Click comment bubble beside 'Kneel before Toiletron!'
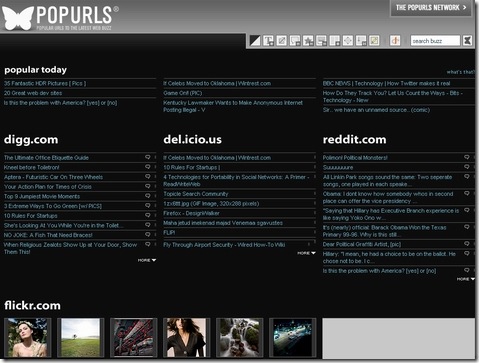The height and width of the screenshot is (363, 479). [x=148, y=167]
